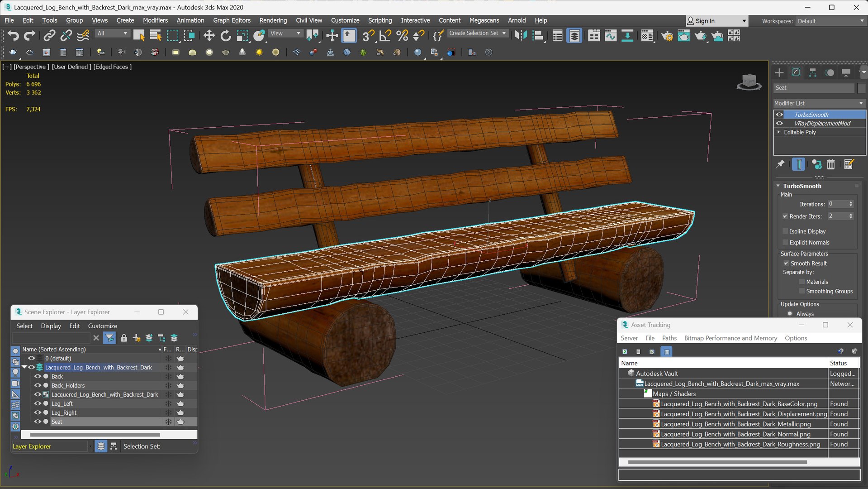Viewport: 868px width, 489px height.
Task: Enable the Explicit Normals checkbox
Action: (x=785, y=242)
